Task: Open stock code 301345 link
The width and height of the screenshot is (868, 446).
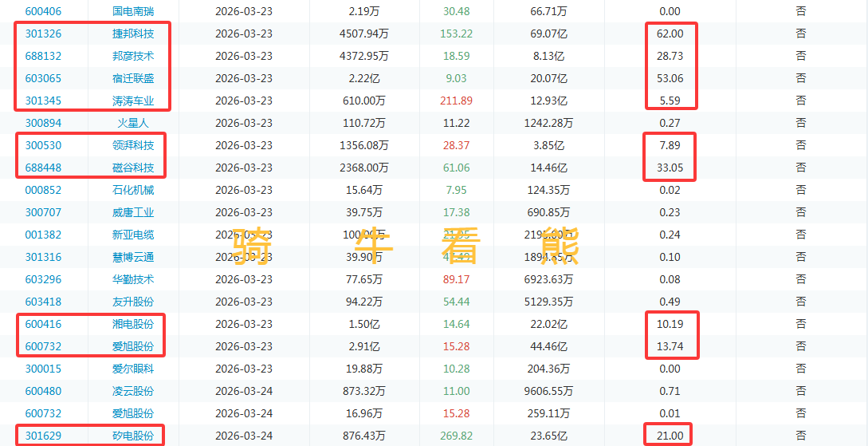Action: click(x=43, y=101)
